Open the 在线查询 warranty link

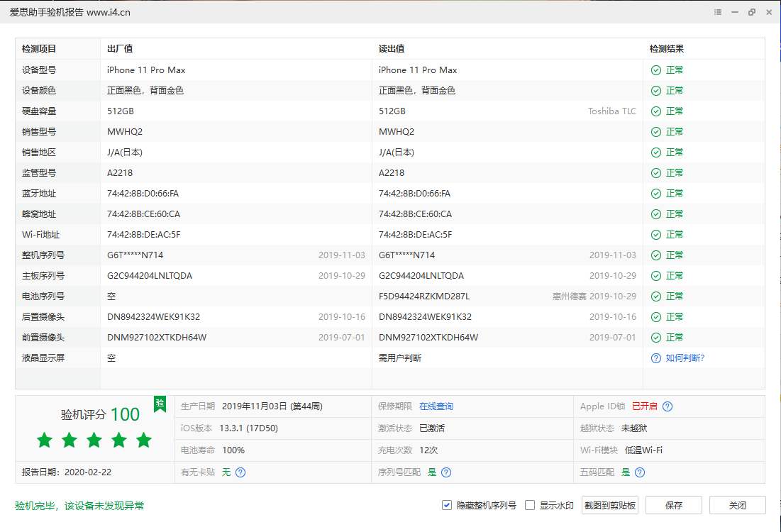tap(437, 406)
